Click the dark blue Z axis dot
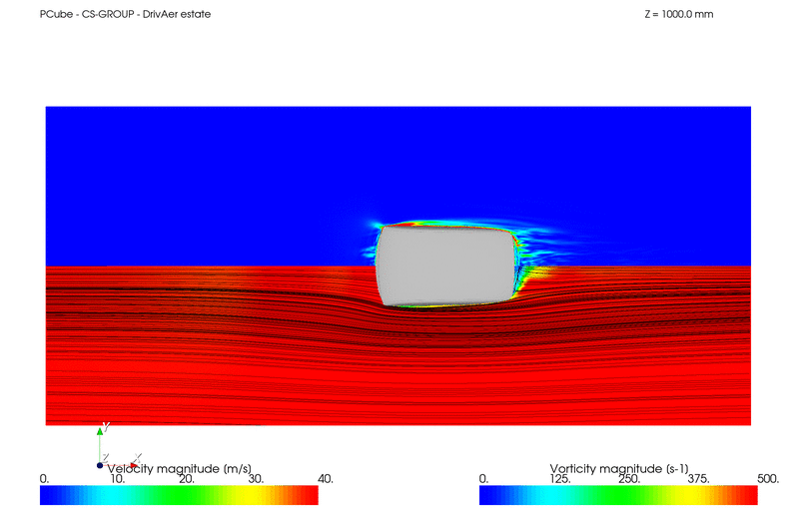Viewport: 799px width, 532px height. coord(100,465)
